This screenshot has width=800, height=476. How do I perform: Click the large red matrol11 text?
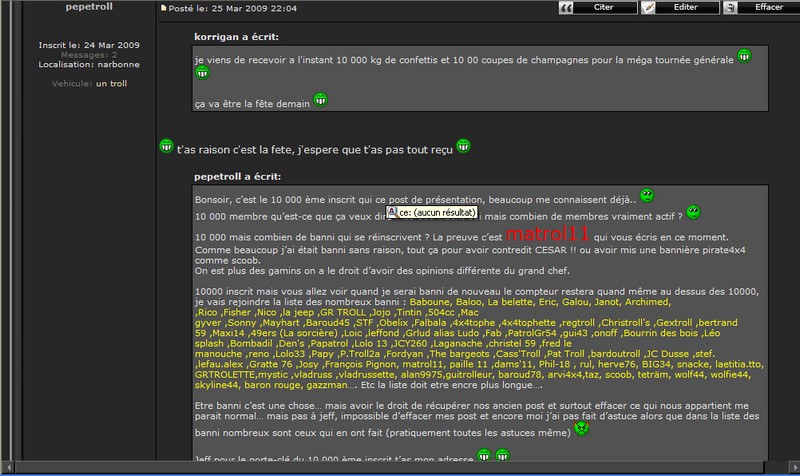(x=547, y=234)
